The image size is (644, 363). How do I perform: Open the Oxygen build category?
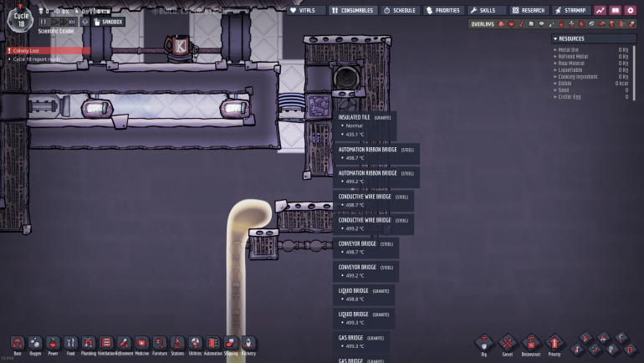pos(35,343)
